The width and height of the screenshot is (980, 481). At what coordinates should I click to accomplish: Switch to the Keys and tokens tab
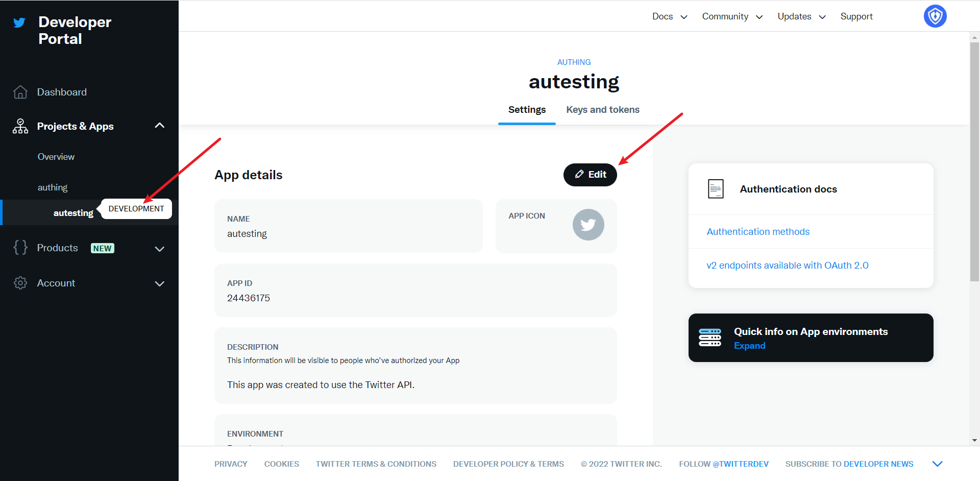pyautogui.click(x=602, y=110)
